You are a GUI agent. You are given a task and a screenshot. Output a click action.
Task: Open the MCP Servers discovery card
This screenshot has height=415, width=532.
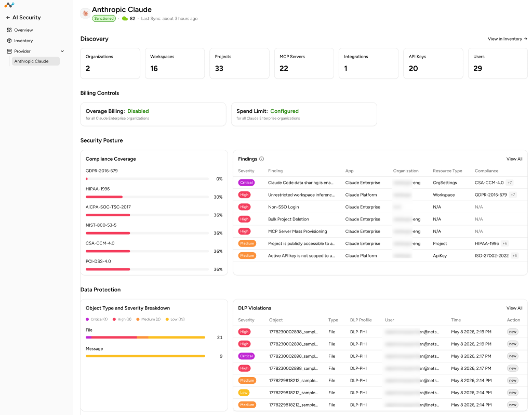(304, 63)
